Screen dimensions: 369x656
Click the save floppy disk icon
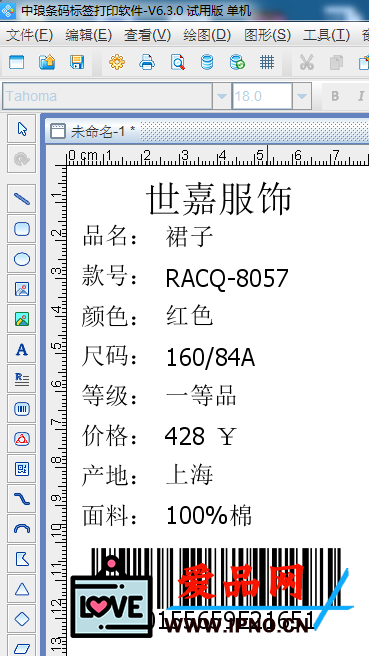[x=77, y=62]
